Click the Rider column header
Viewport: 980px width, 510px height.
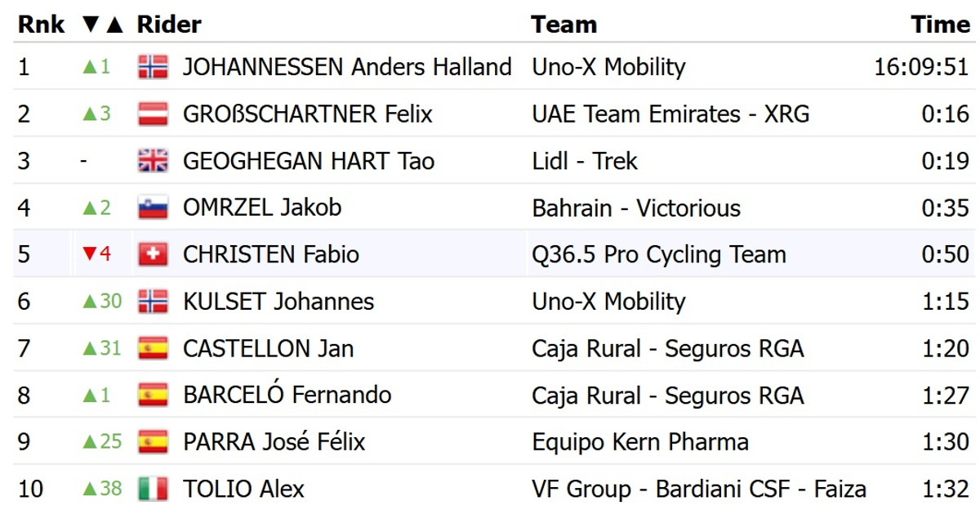pos(169,25)
